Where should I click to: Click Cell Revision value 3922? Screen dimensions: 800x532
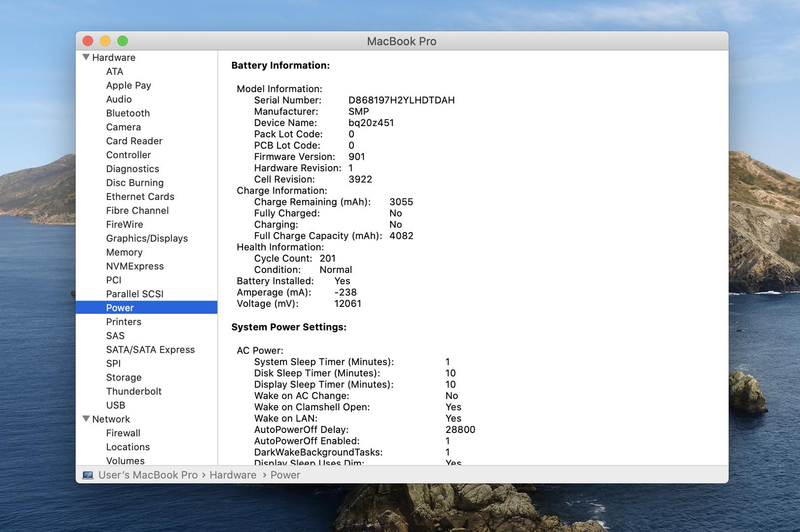click(360, 179)
